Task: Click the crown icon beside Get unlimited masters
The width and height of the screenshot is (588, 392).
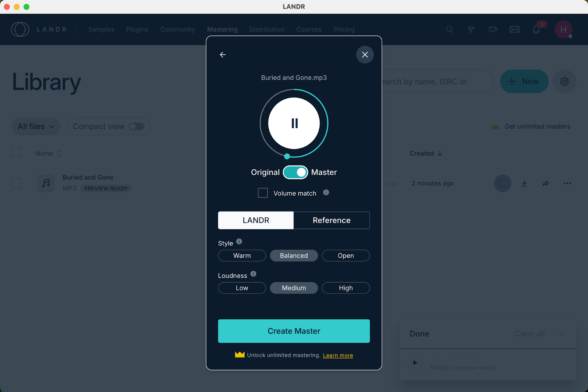Action: tap(495, 127)
